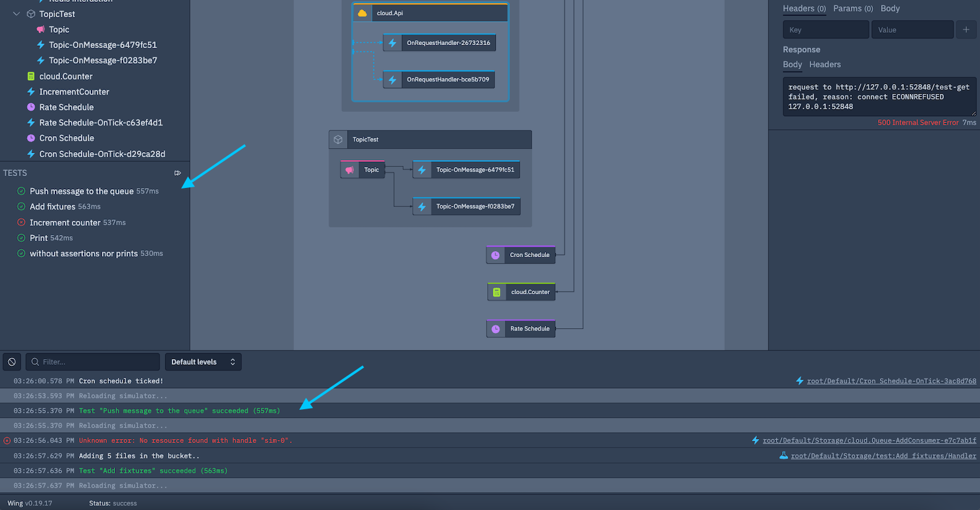Switch to the Params tab

tap(853, 9)
